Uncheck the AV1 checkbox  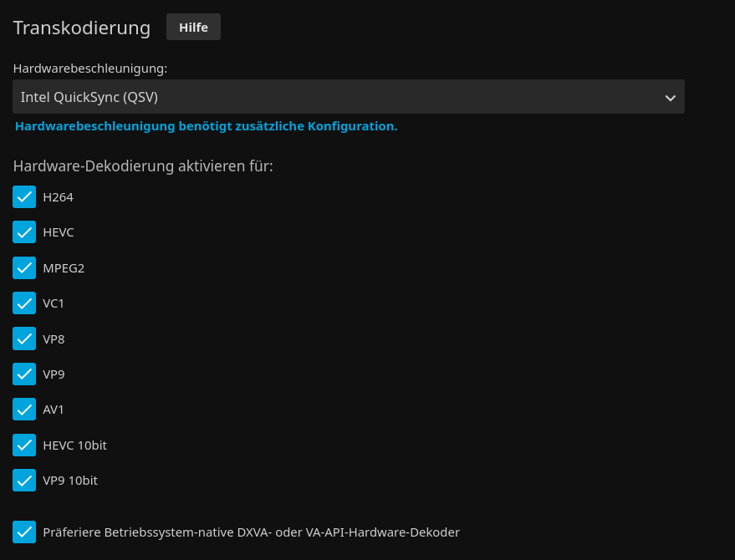24,410
